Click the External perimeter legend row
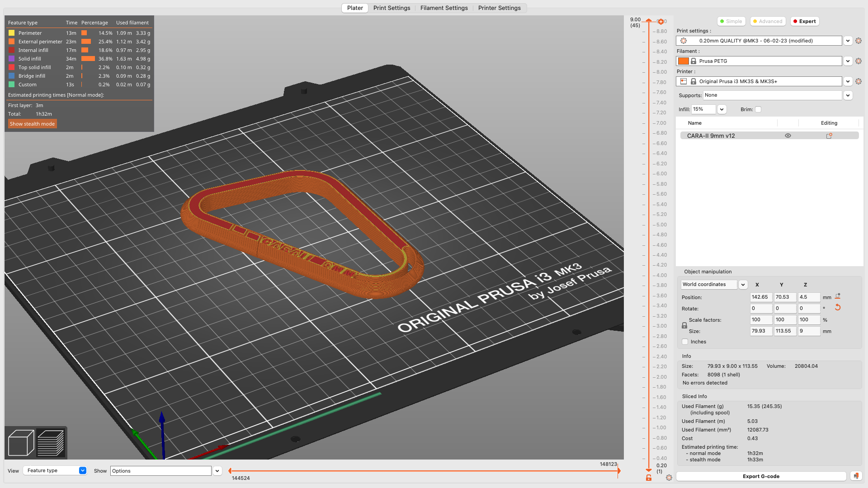 point(79,42)
